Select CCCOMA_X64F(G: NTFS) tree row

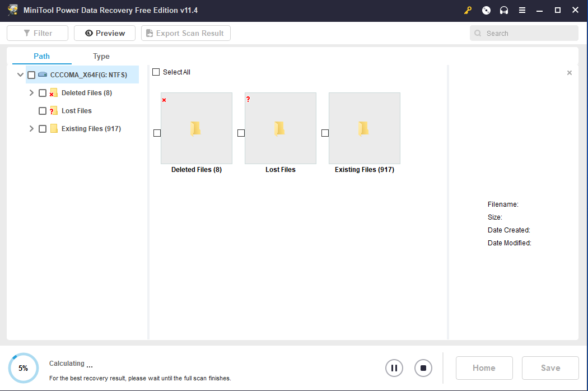[82, 75]
